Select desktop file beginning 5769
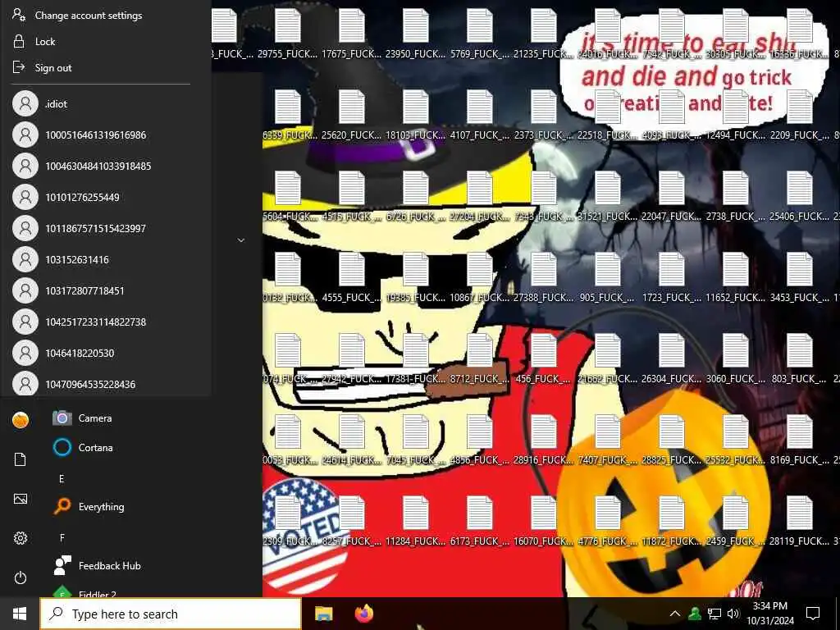 (x=479, y=33)
